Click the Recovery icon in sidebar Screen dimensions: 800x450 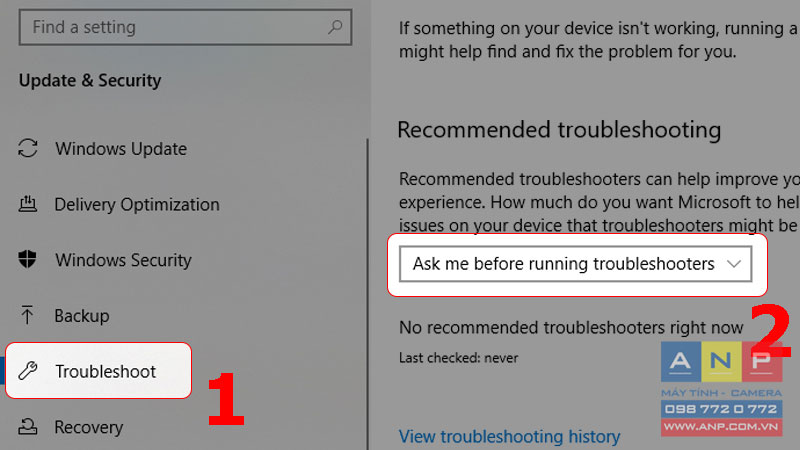point(28,427)
